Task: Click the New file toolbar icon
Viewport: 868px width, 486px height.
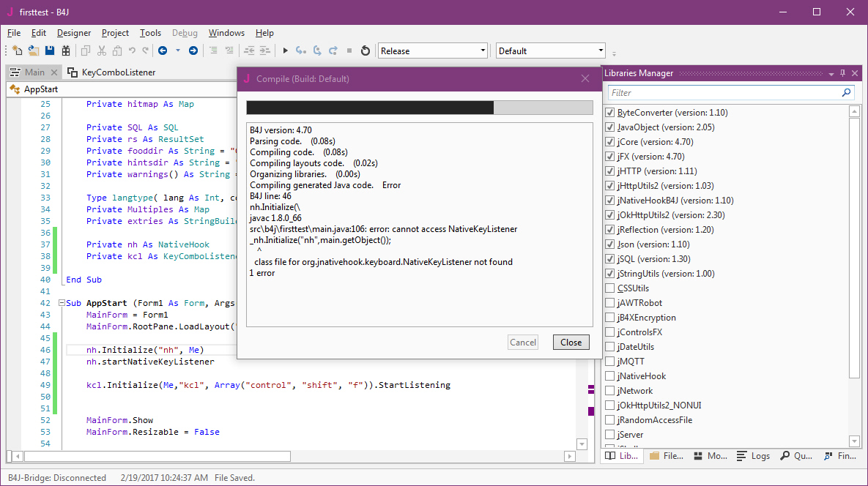Action: click(x=18, y=51)
